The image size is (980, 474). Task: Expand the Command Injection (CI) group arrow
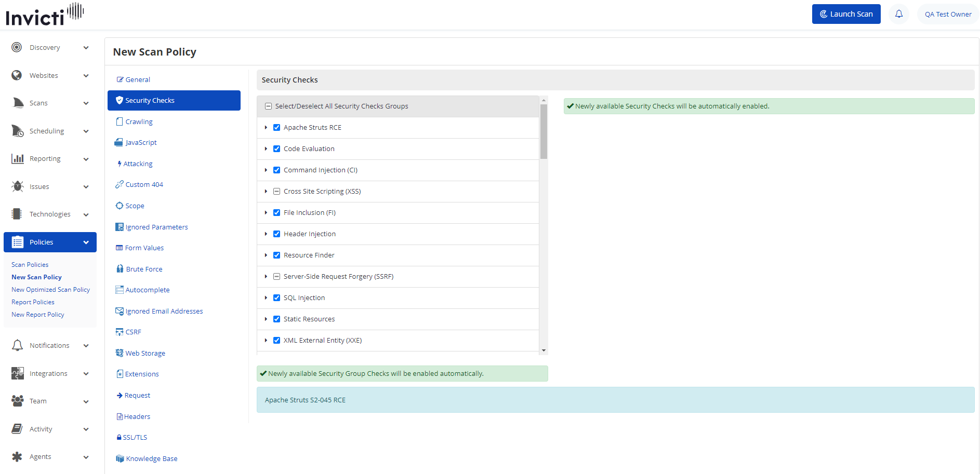coord(266,170)
